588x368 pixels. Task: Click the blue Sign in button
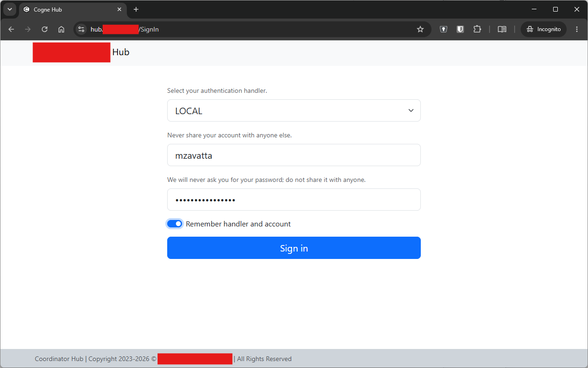294,248
